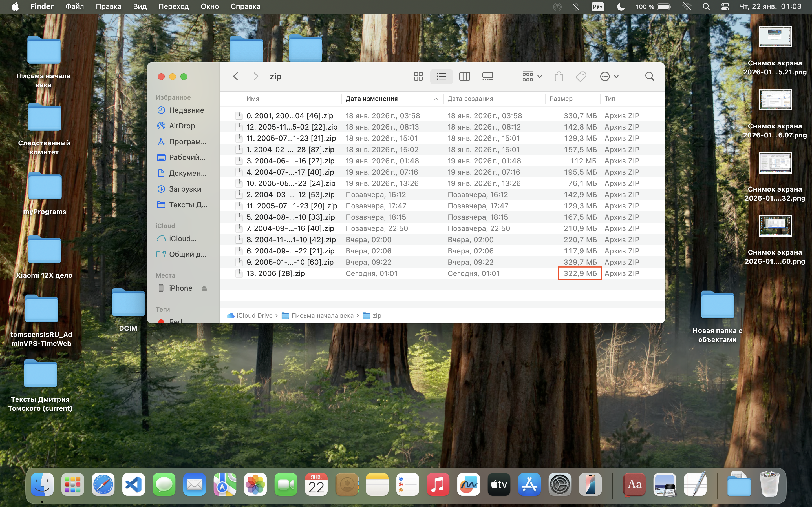Viewport: 812px width, 507px height.
Task: Open the ellipsis Action menu dropdown
Action: [609, 76]
